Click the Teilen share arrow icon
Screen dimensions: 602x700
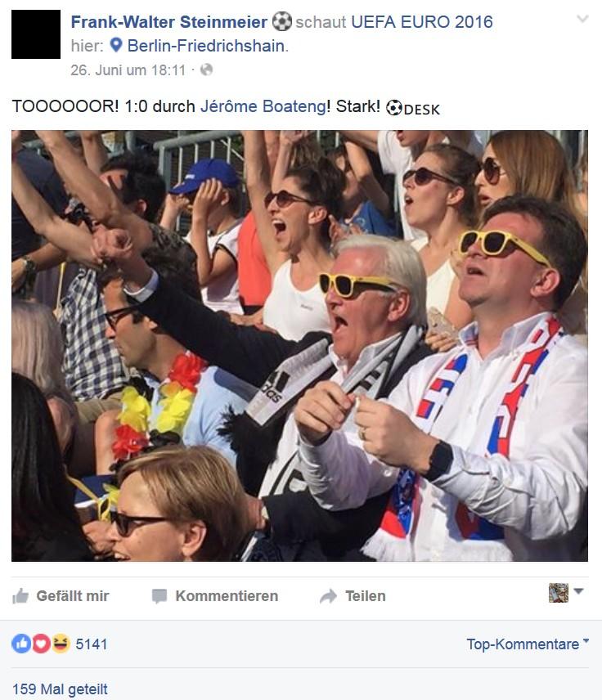[328, 596]
